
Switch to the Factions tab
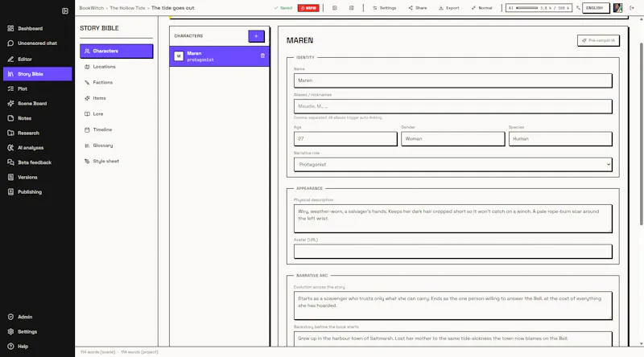[116, 83]
